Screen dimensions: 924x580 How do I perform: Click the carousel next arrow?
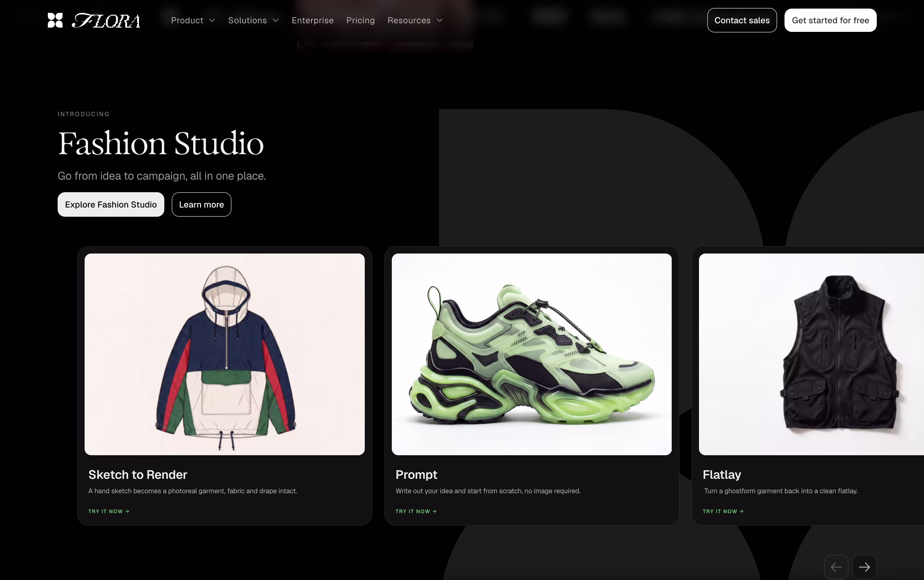coord(865,567)
